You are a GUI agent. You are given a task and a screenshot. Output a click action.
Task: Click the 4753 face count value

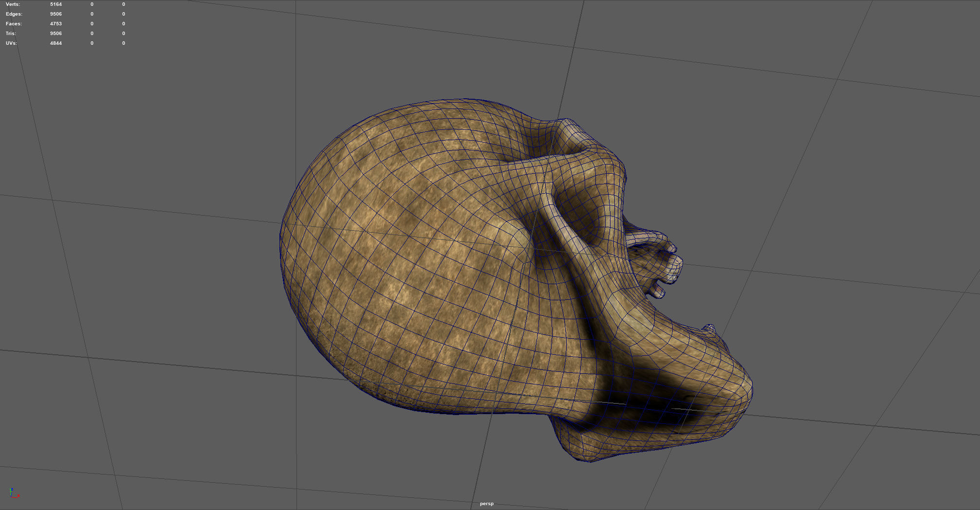pyautogui.click(x=56, y=24)
